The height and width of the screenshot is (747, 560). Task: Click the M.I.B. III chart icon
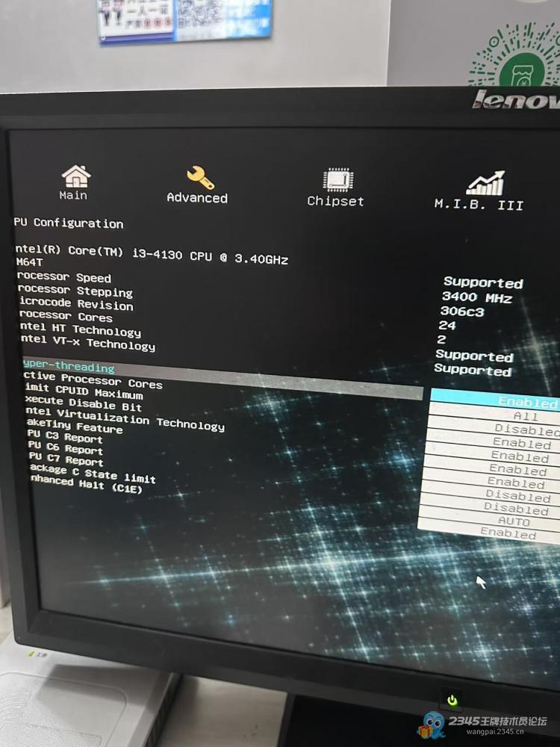click(485, 183)
